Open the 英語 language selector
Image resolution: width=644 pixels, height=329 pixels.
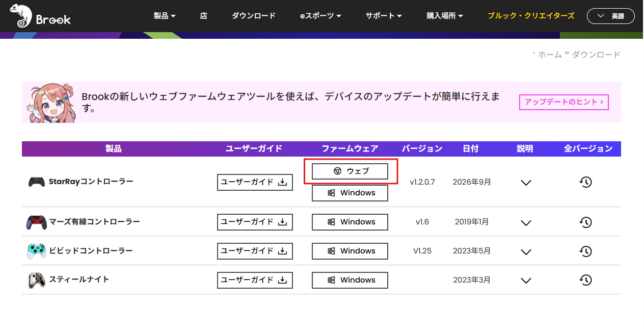coord(611,16)
